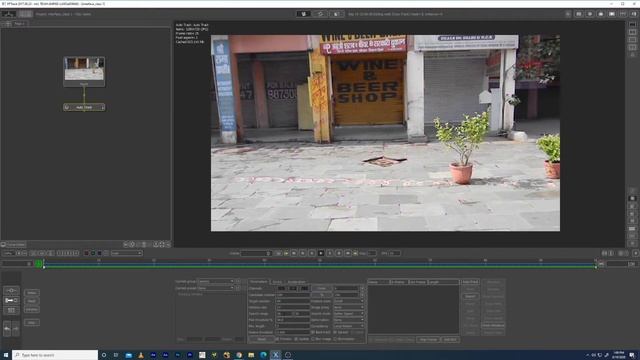Switch to the Display tab

277,282
